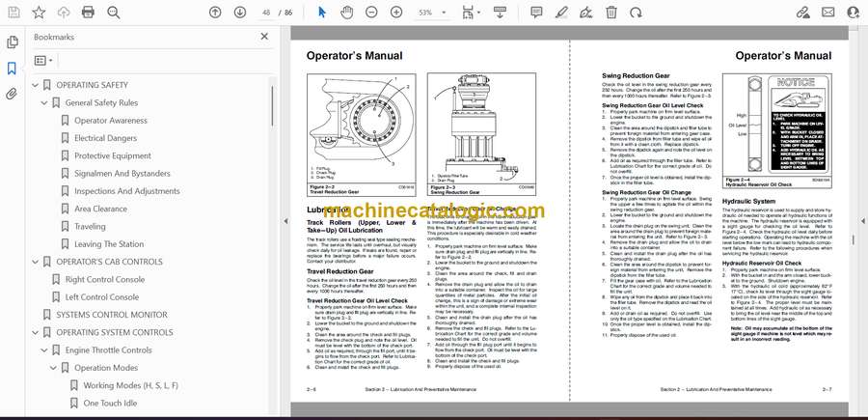The width and height of the screenshot is (868, 420).
Task: Open the sign document tool
Action: [586, 13]
